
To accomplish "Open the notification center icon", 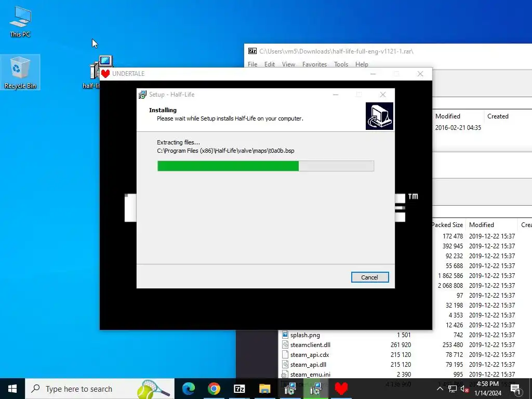I will [x=516, y=389].
